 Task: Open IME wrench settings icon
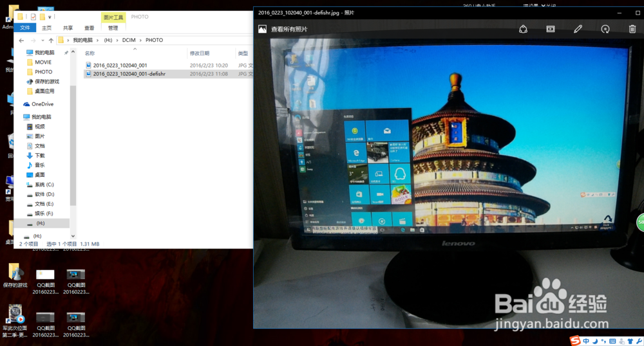pos(639,341)
